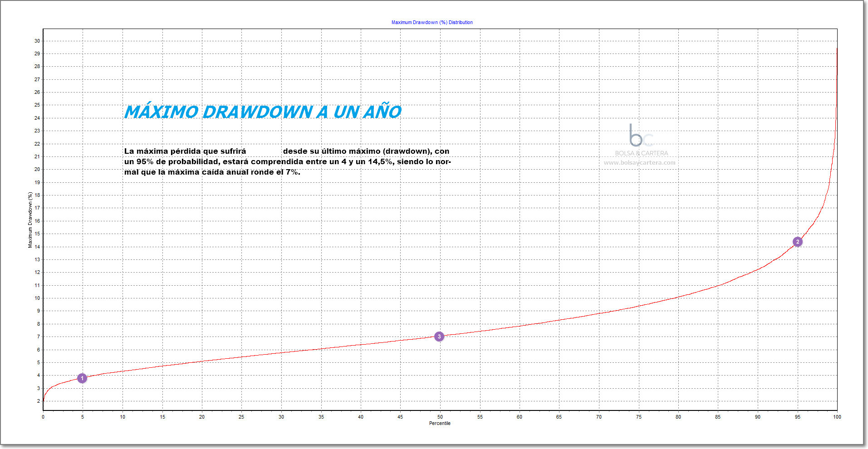This screenshot has width=868, height=449.
Task: Click drawdown axis tick label '4'
Action: point(39,375)
